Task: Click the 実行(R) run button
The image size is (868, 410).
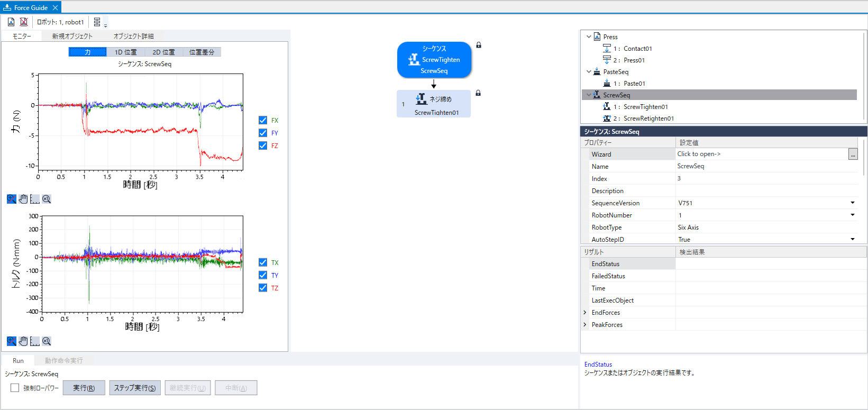Action: tap(84, 388)
